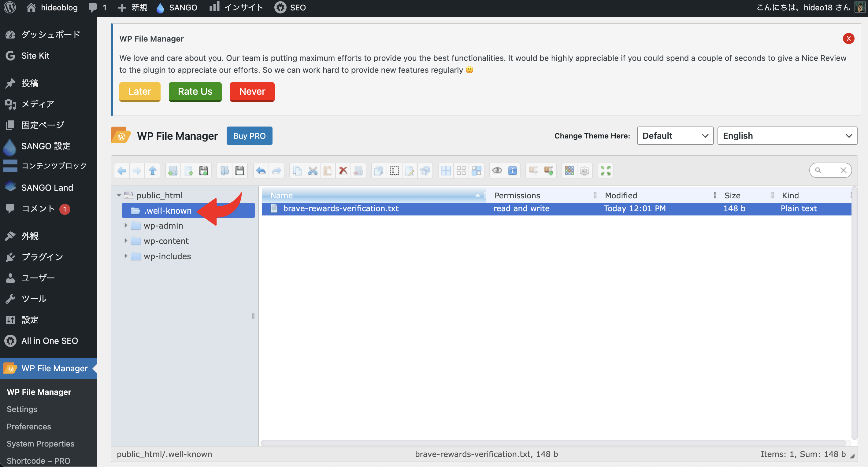Open All in One SEO menu
Image resolution: width=868 pixels, height=467 pixels.
(x=49, y=340)
